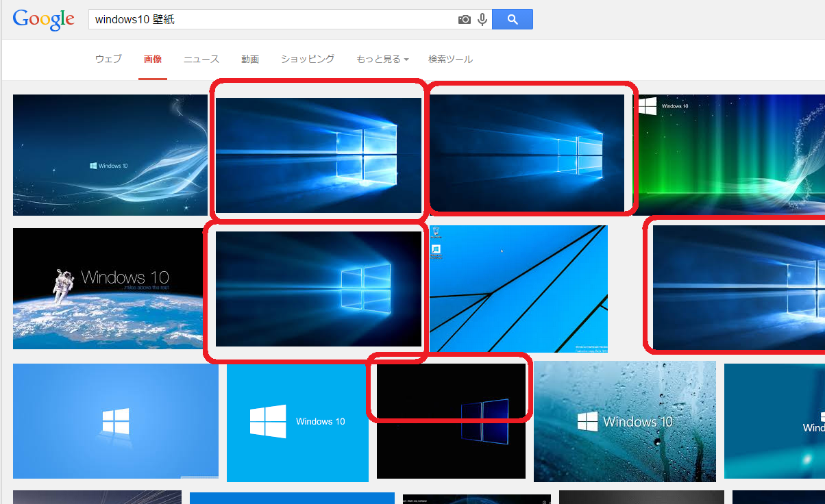The image size is (825, 504).
Task: Open light blue wallpaper with small white logo
Action: (x=116, y=421)
